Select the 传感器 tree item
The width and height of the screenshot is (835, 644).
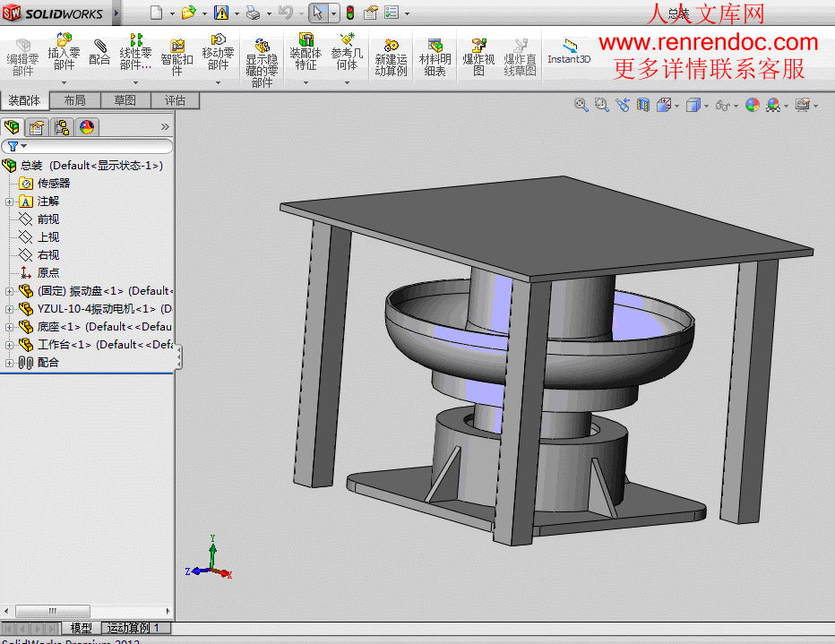(45, 184)
